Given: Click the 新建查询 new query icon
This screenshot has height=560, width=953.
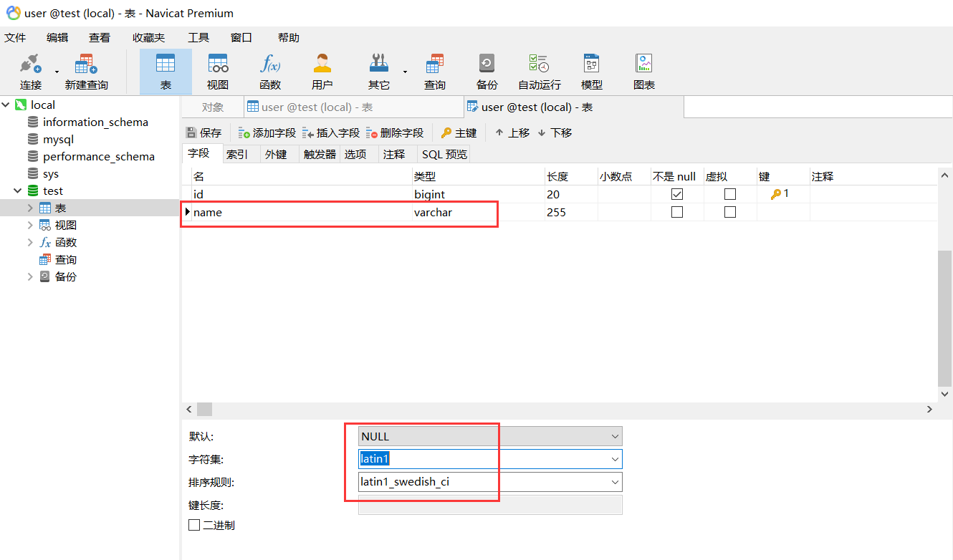Looking at the screenshot, I should pyautogui.click(x=86, y=72).
